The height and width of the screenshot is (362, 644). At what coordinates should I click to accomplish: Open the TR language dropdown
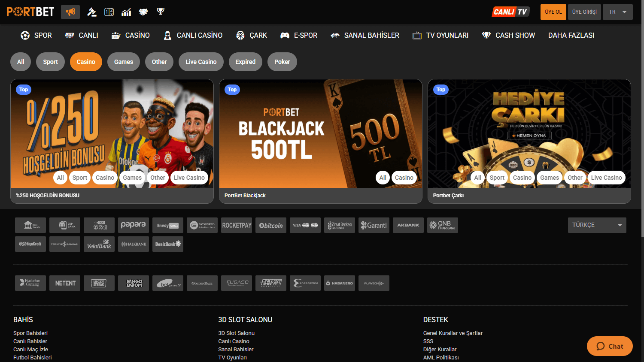tap(618, 12)
